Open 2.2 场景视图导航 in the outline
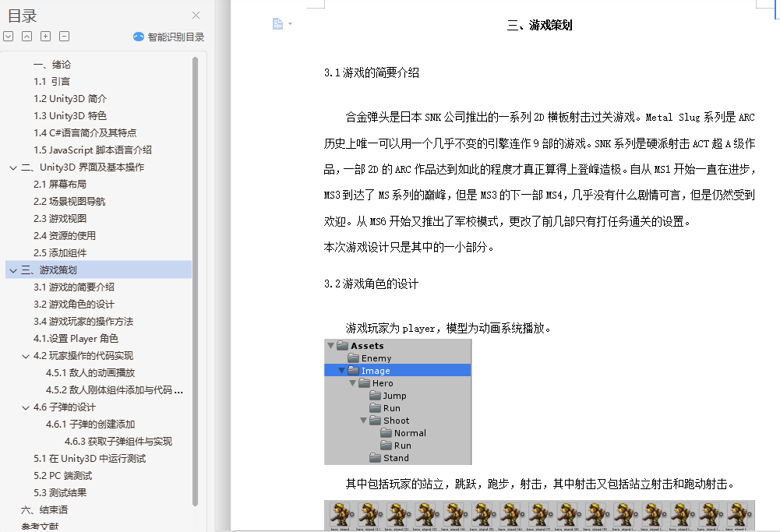 coord(69,202)
